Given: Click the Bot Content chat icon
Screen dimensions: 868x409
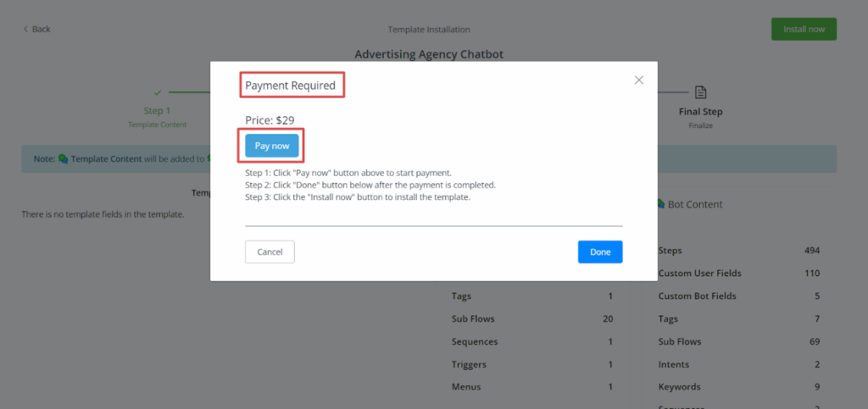Looking at the screenshot, I should click(x=661, y=204).
